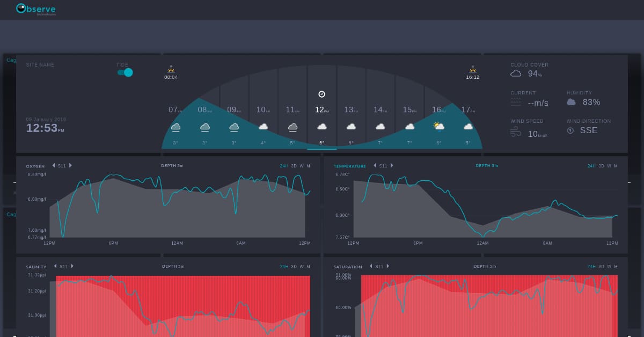The height and width of the screenshot is (337, 644).
Task: Select the 14 PM hour column in forecast
Action: click(x=380, y=107)
